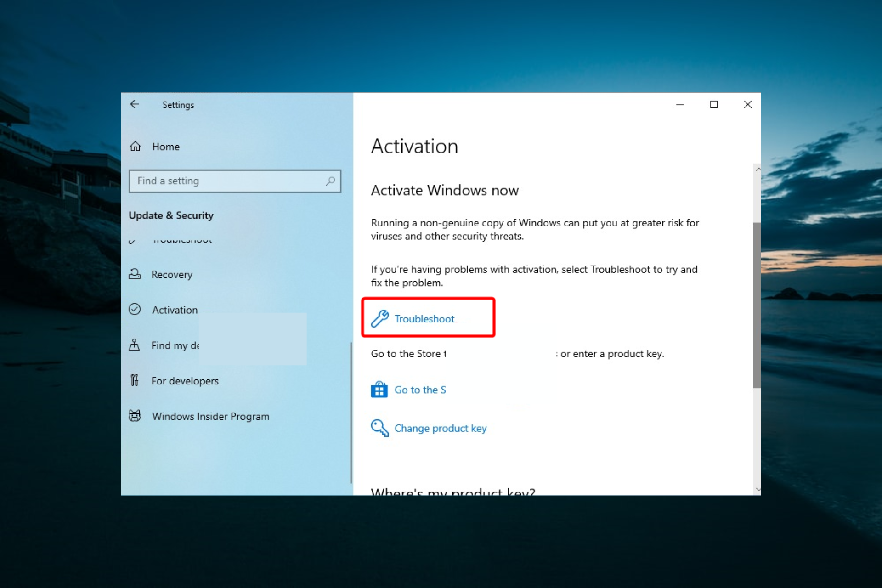Click the Find my device person icon
The height and width of the screenshot is (588, 882).
pyautogui.click(x=134, y=345)
